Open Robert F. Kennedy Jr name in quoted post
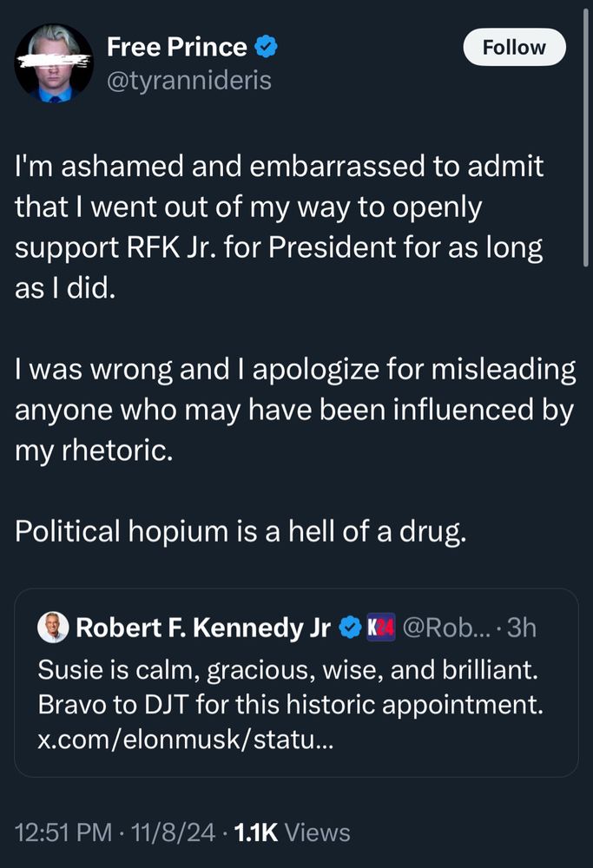 [x=203, y=628]
